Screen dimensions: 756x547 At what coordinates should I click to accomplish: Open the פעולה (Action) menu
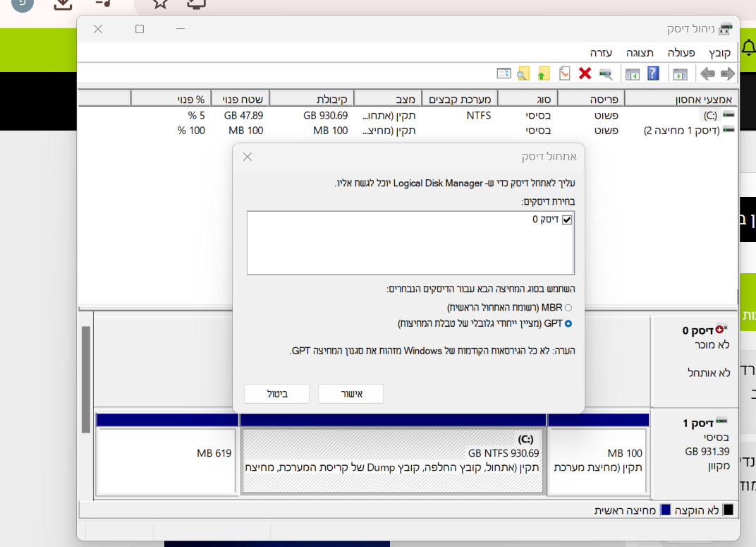(681, 53)
